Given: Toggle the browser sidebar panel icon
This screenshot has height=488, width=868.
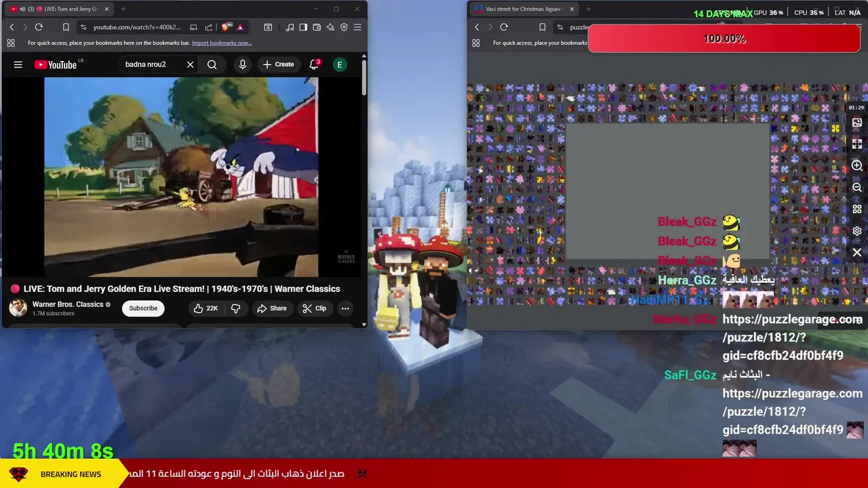Looking at the screenshot, I should click(303, 27).
